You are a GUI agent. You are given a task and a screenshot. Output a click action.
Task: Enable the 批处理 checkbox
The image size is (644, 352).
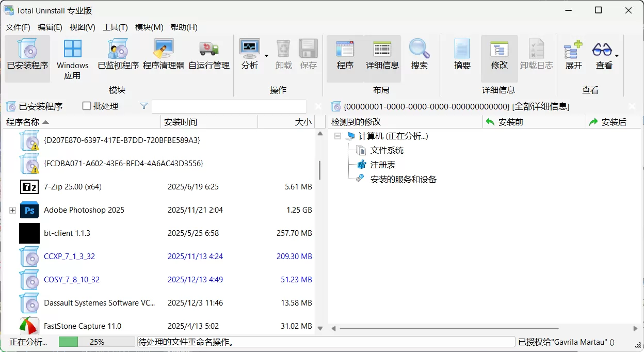(x=86, y=106)
